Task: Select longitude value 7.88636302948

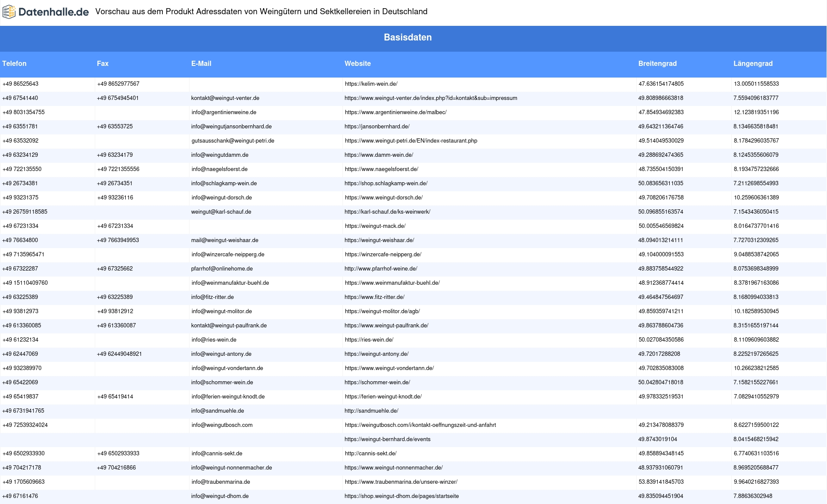Action: [753, 496]
